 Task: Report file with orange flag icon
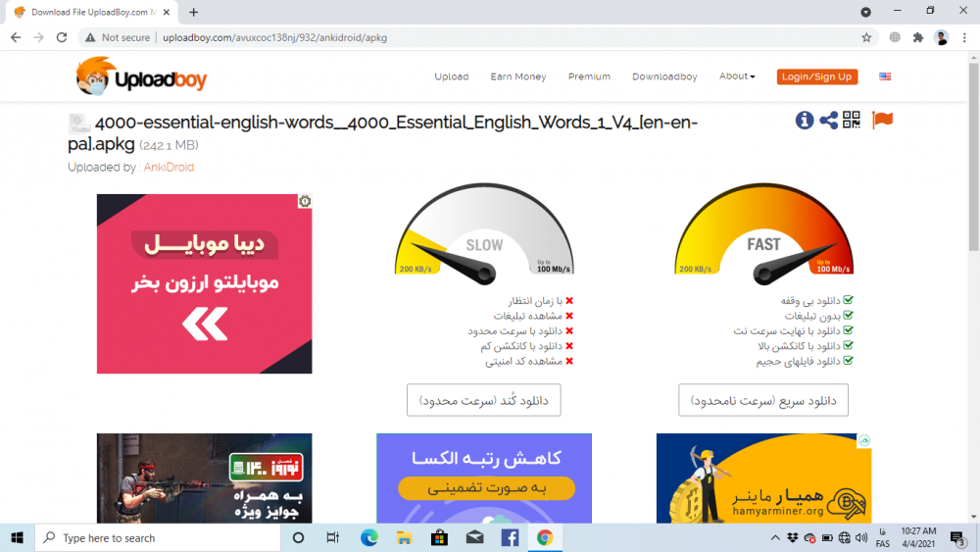(882, 120)
